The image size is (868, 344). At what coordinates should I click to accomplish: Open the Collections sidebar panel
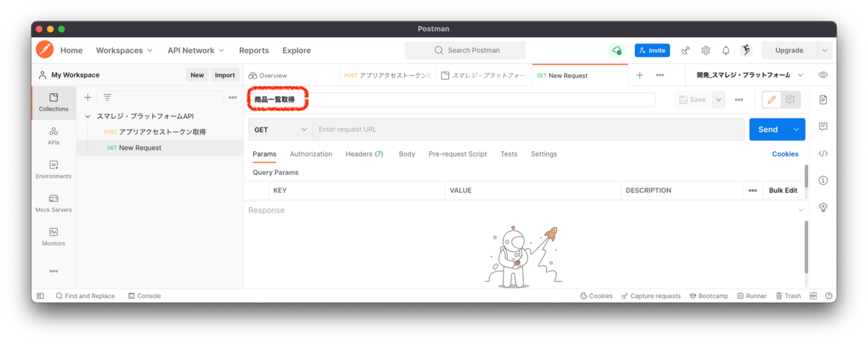[x=54, y=102]
